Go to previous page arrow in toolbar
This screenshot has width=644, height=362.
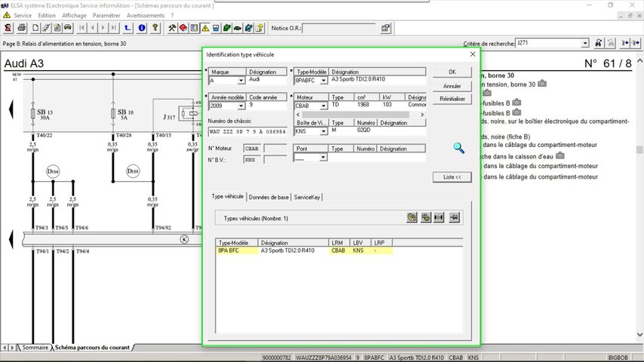pos(93,28)
